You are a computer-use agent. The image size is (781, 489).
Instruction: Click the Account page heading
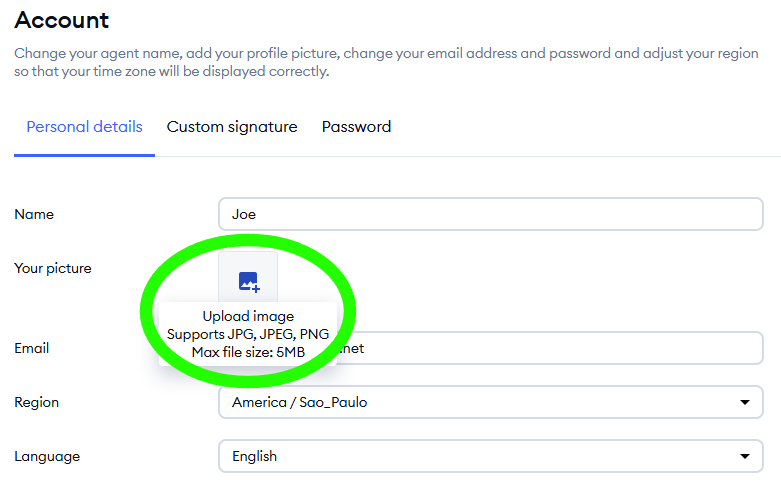click(x=61, y=20)
